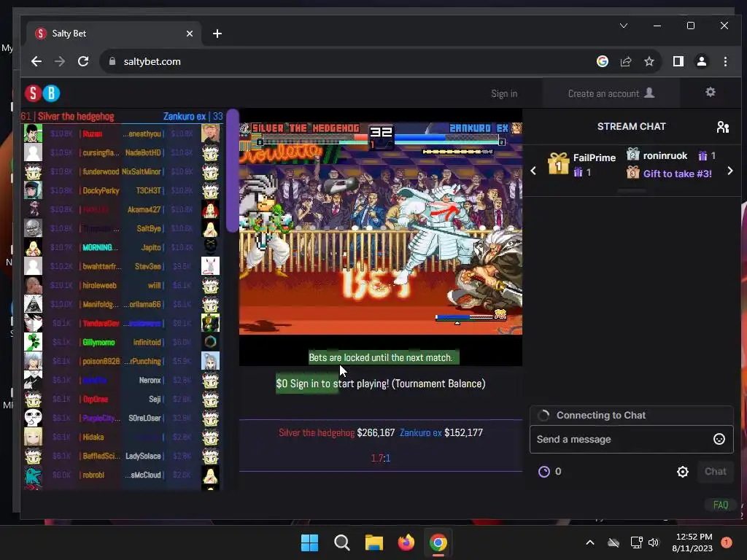The width and height of the screenshot is (747, 560).
Task: Click the Gift to take #3 link
Action: (x=677, y=174)
